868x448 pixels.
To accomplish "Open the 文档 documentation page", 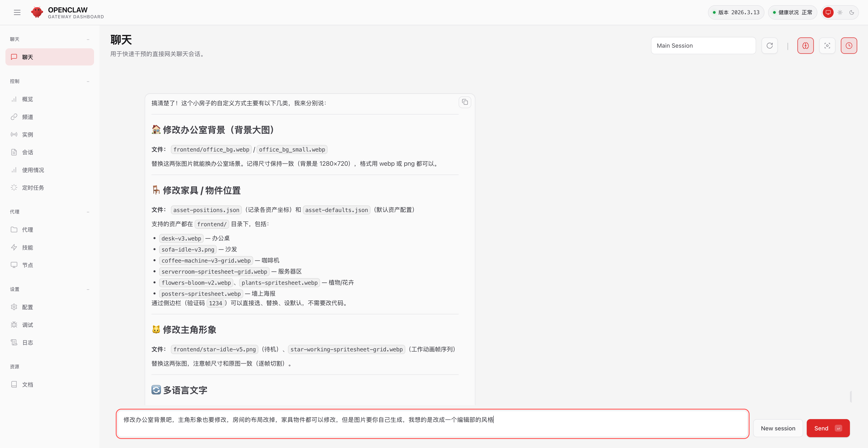I will point(28,384).
